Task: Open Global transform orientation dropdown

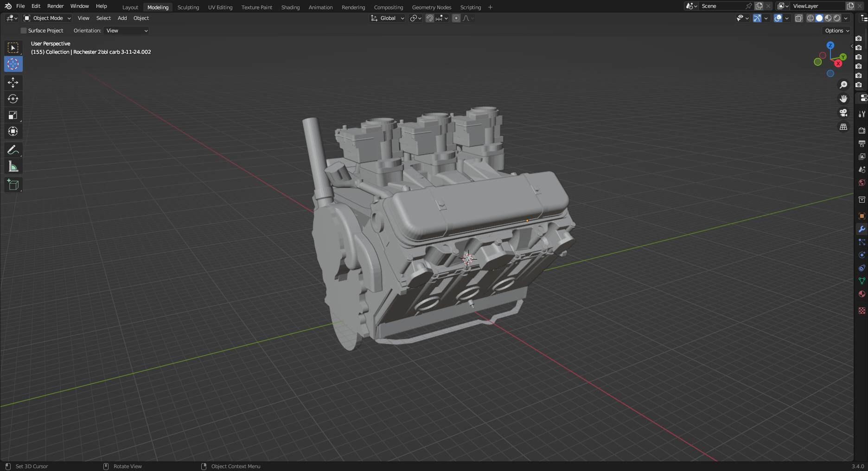Action: 387,18
